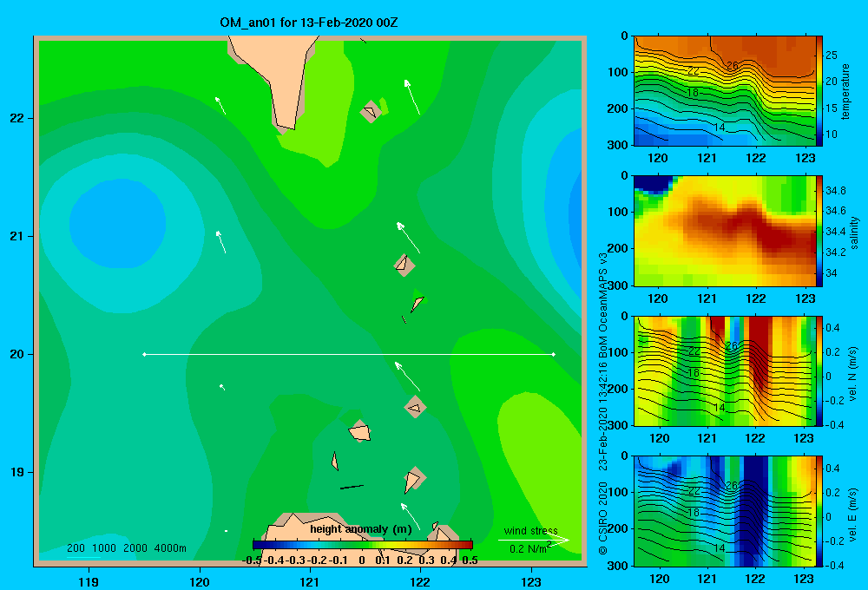The width and height of the screenshot is (868, 590).
Task: Click the "4000m" depth contour legend value
Action: coord(170,548)
